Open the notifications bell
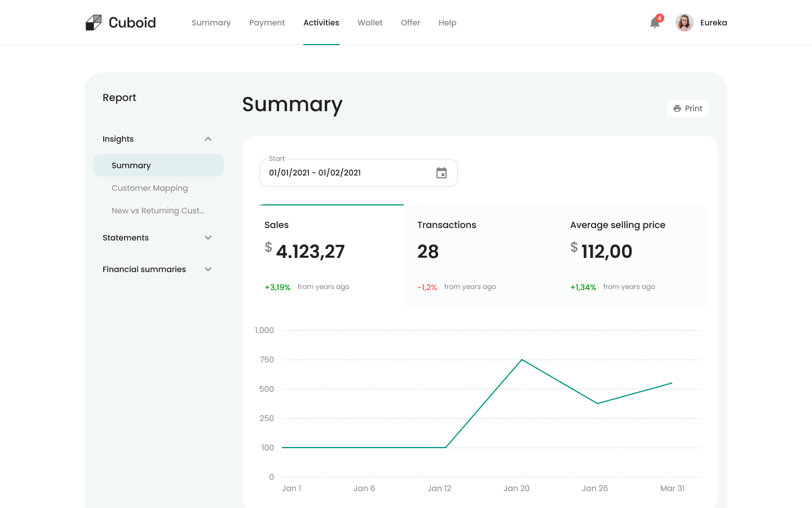This screenshot has height=508, width=812. [x=655, y=23]
